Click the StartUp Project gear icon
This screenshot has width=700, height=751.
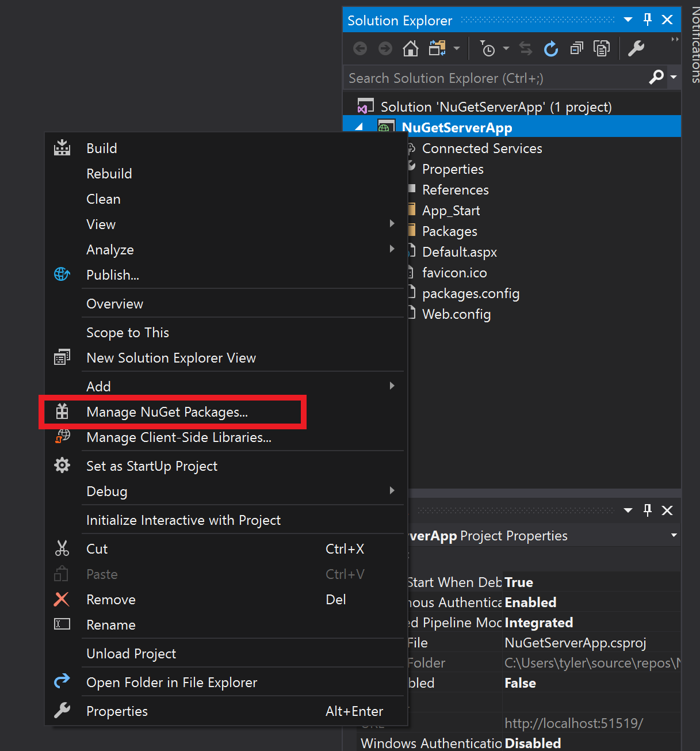(x=62, y=466)
